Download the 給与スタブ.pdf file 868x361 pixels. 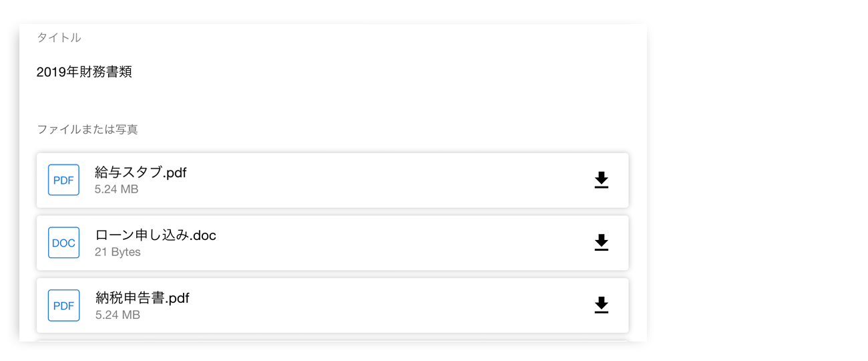[602, 180]
